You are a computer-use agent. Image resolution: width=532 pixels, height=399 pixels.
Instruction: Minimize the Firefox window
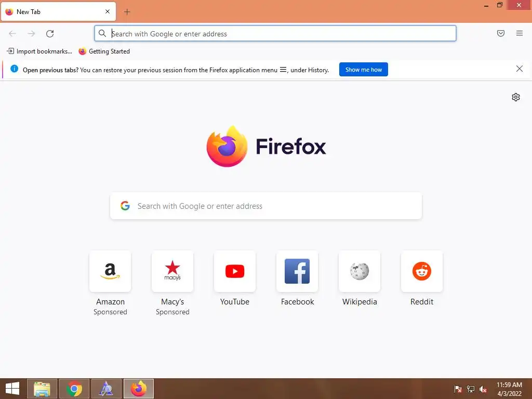tap(486, 5)
